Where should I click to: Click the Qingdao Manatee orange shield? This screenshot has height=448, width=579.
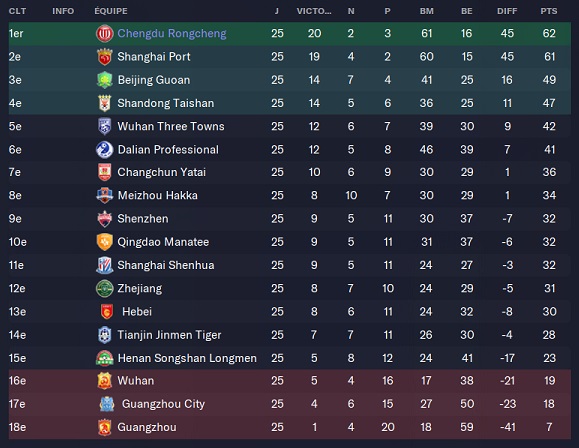tap(105, 242)
